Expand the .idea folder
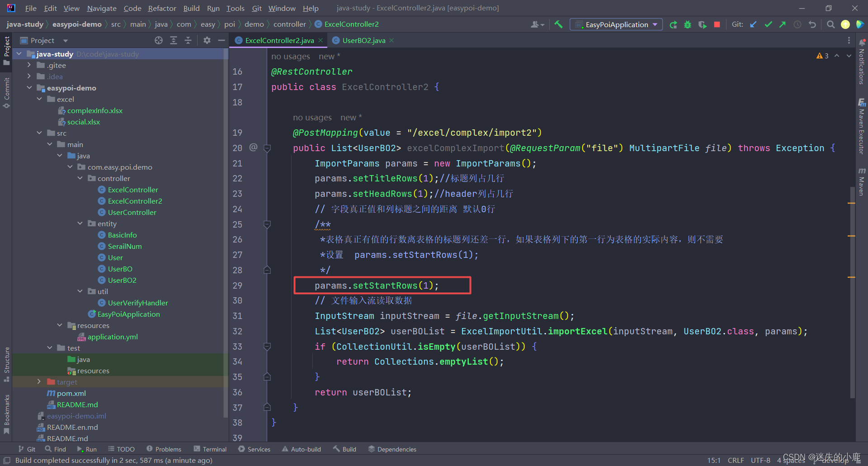The width and height of the screenshot is (868, 466). 29,76
